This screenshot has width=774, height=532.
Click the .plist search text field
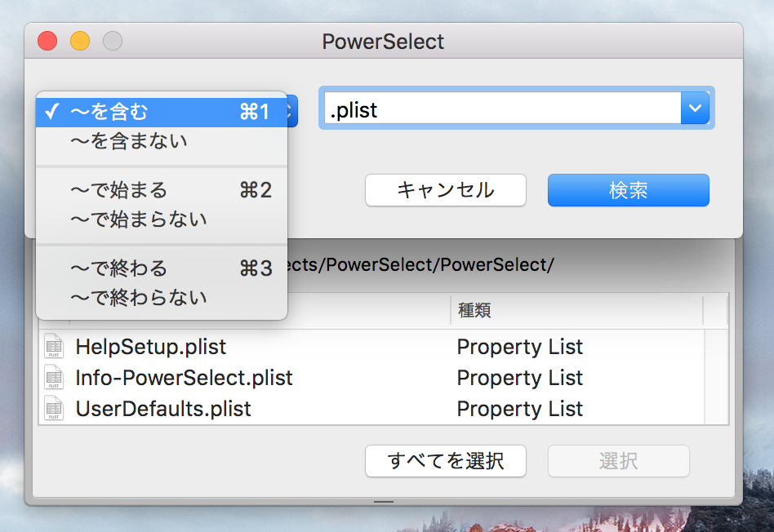(501, 109)
